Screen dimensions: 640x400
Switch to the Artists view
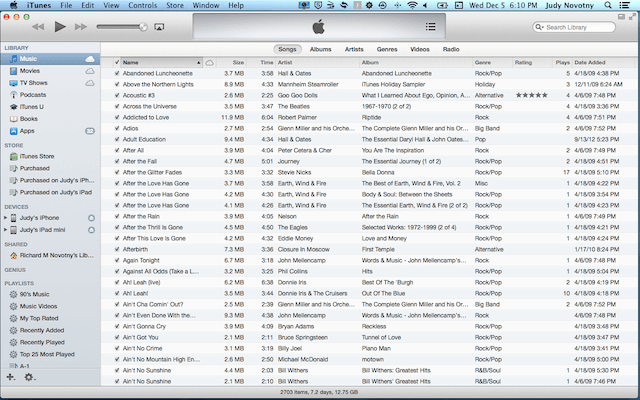coord(354,49)
